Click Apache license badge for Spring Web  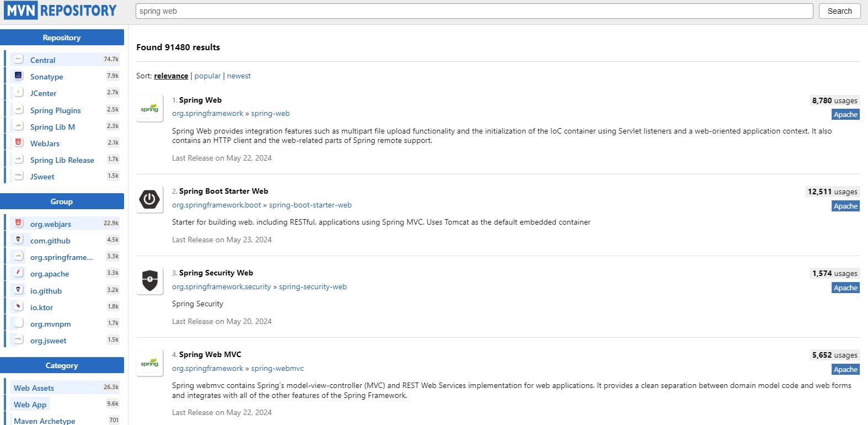click(845, 115)
